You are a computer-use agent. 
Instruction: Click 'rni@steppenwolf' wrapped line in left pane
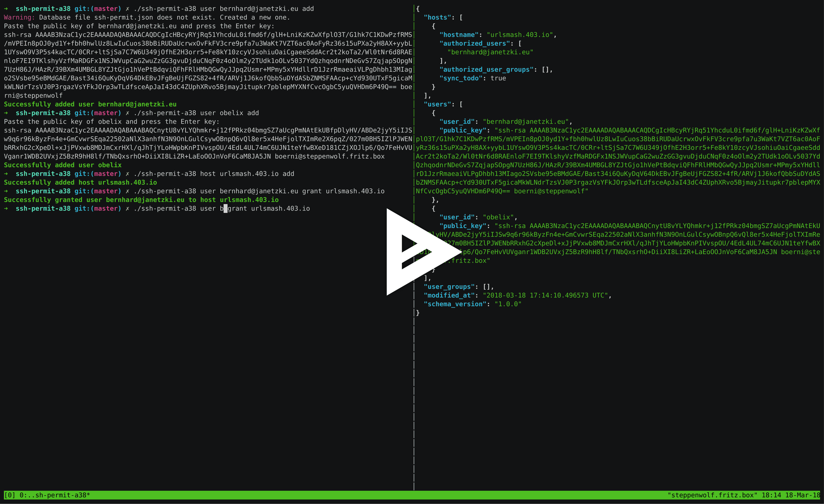click(x=34, y=96)
